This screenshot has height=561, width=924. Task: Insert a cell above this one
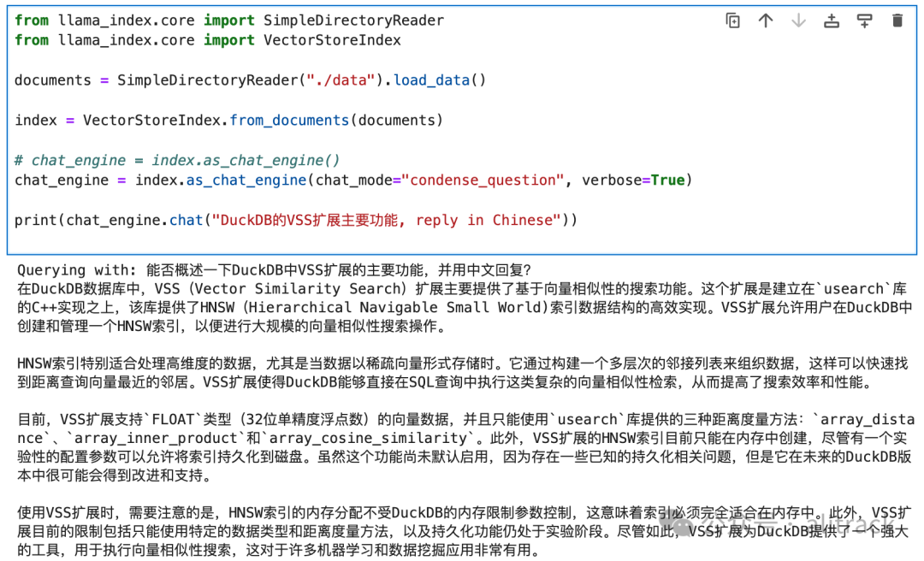pos(832,21)
